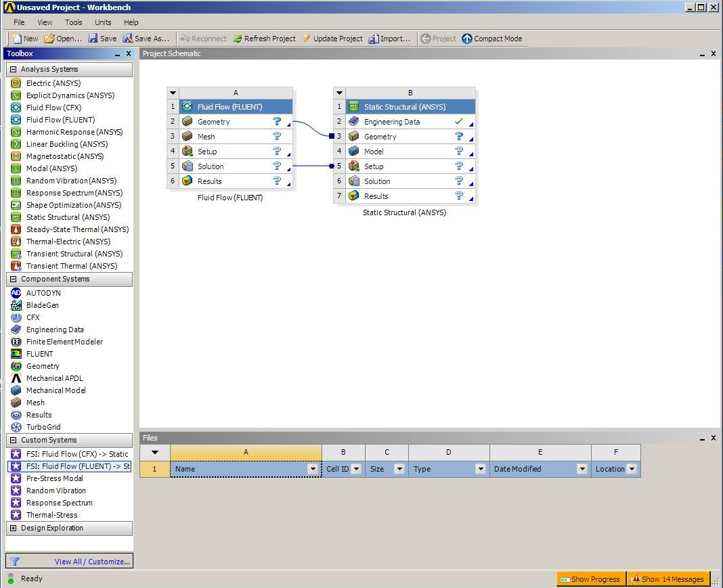The width and height of the screenshot is (723, 588).
Task: Select the Mechanical APDL icon
Action: (16, 378)
